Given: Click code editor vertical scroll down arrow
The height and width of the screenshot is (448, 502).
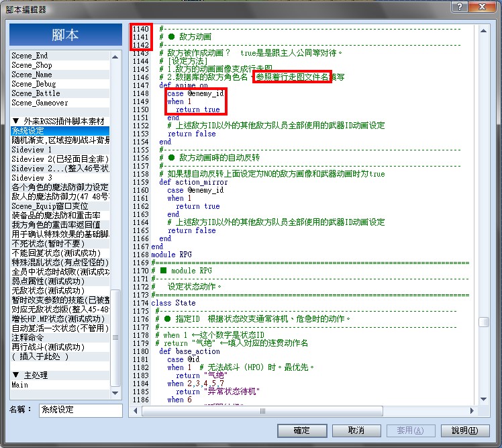Looking at the screenshot, I should pyautogui.click(x=483, y=399).
